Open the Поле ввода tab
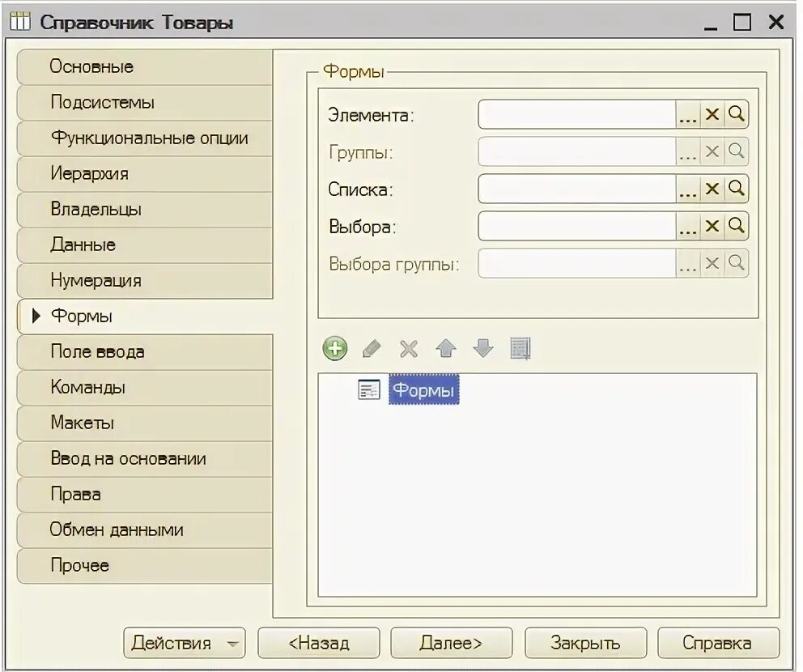Image resolution: width=803 pixels, height=672 pixels. click(145, 352)
